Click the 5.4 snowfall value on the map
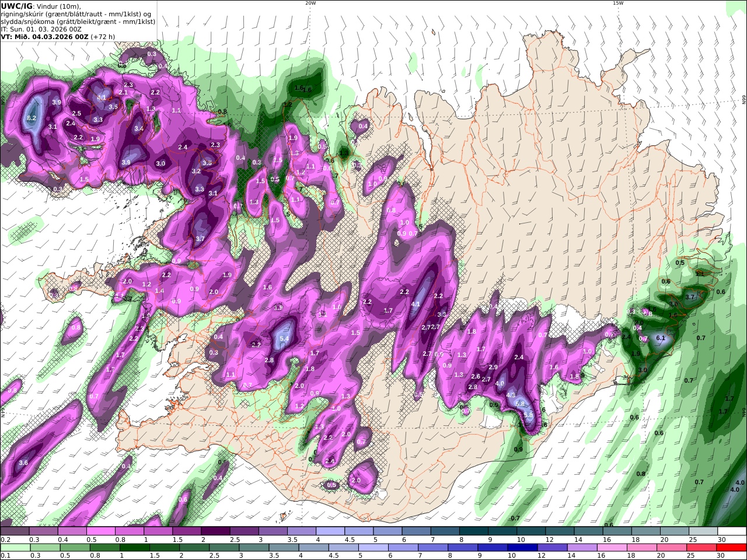This screenshot has width=747, height=560. [285, 338]
